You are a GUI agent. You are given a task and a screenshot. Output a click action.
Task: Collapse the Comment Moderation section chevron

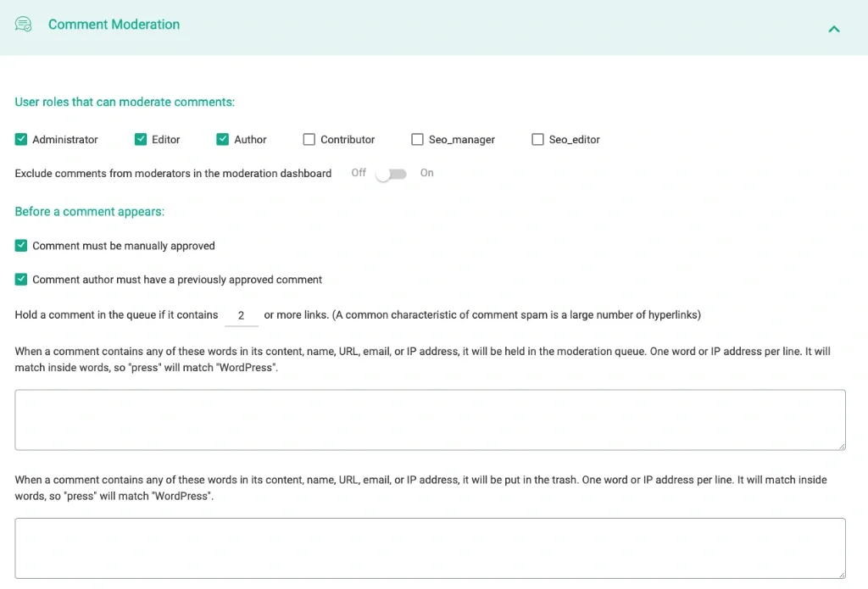pos(834,29)
